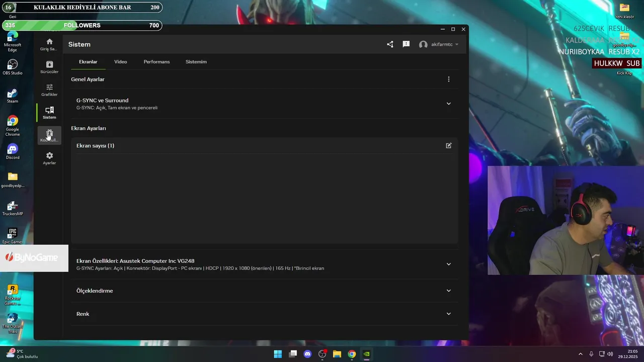Open akifarmtc account menu
This screenshot has width=644, height=362.
click(x=439, y=44)
